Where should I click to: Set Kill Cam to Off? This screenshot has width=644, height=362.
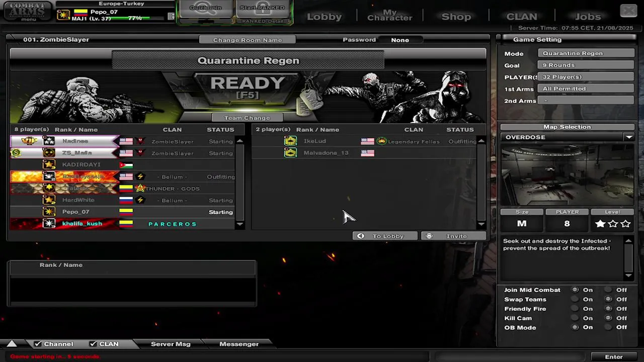coord(608,318)
